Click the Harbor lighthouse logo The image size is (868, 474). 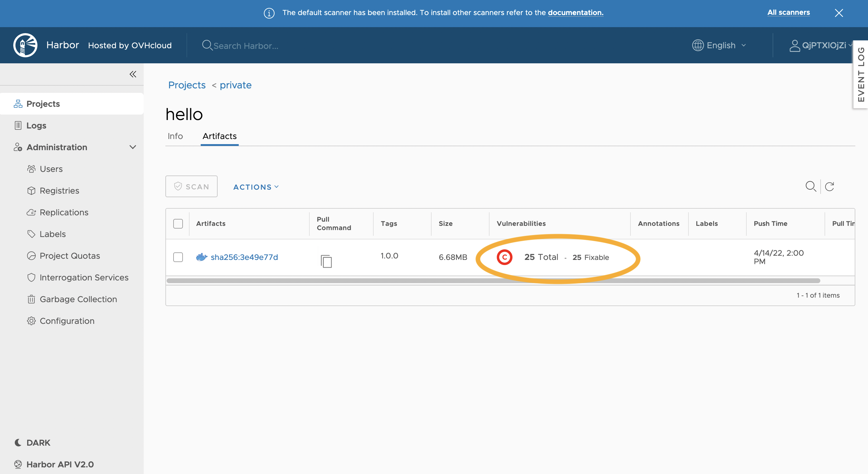pos(25,45)
